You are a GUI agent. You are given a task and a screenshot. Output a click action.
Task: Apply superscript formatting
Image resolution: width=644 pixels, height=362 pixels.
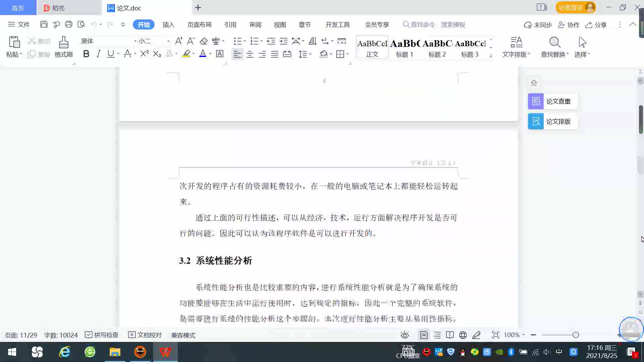(x=144, y=54)
